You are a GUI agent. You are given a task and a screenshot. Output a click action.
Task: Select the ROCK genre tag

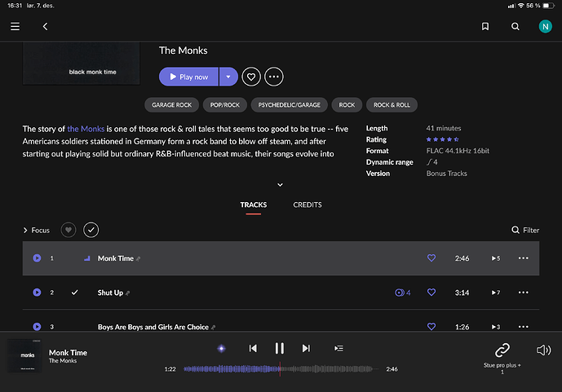[x=347, y=105]
